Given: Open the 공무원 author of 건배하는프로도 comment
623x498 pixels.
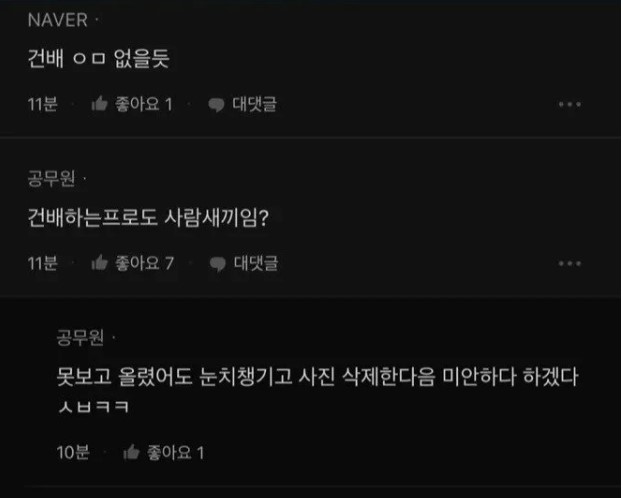Looking at the screenshot, I should click(x=51, y=178).
